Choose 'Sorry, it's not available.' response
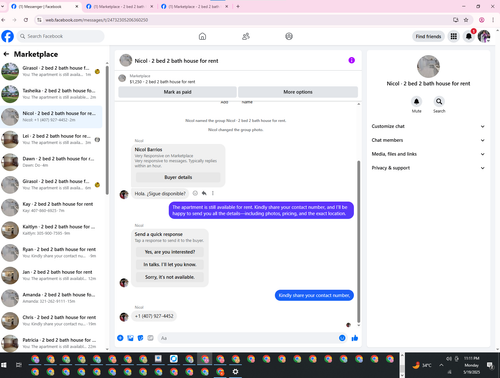The width and height of the screenshot is (500, 378). pyautogui.click(x=170, y=277)
